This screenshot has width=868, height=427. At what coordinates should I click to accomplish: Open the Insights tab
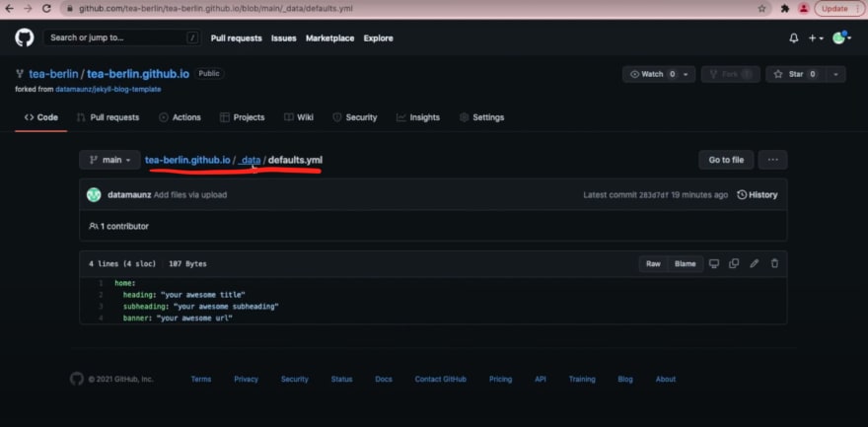pyautogui.click(x=418, y=117)
